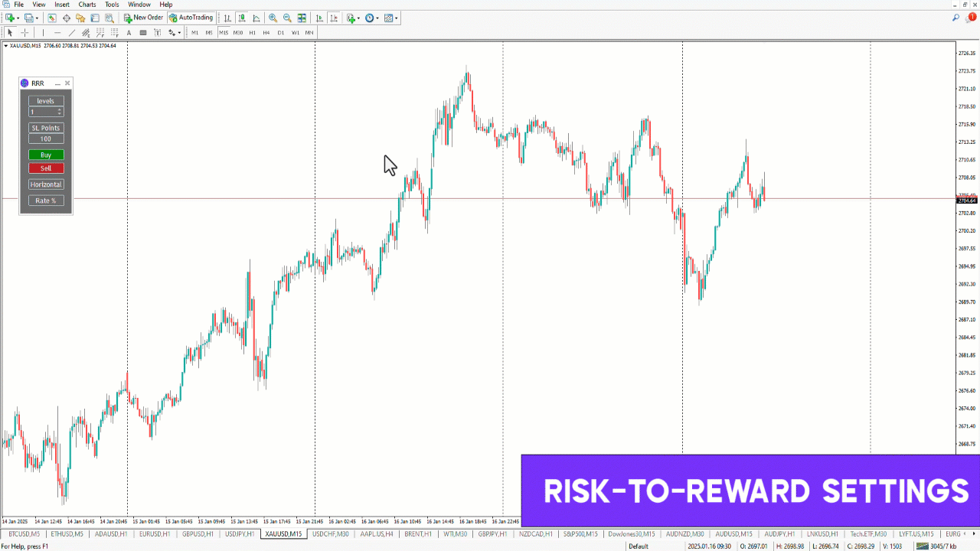The image size is (980, 551).
Task: Expand the Periodicity clock dropdown
Action: pyautogui.click(x=377, y=18)
